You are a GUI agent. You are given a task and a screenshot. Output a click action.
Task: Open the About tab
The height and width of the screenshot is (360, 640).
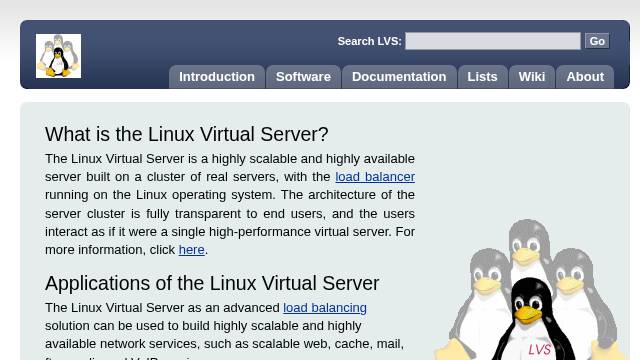[585, 77]
